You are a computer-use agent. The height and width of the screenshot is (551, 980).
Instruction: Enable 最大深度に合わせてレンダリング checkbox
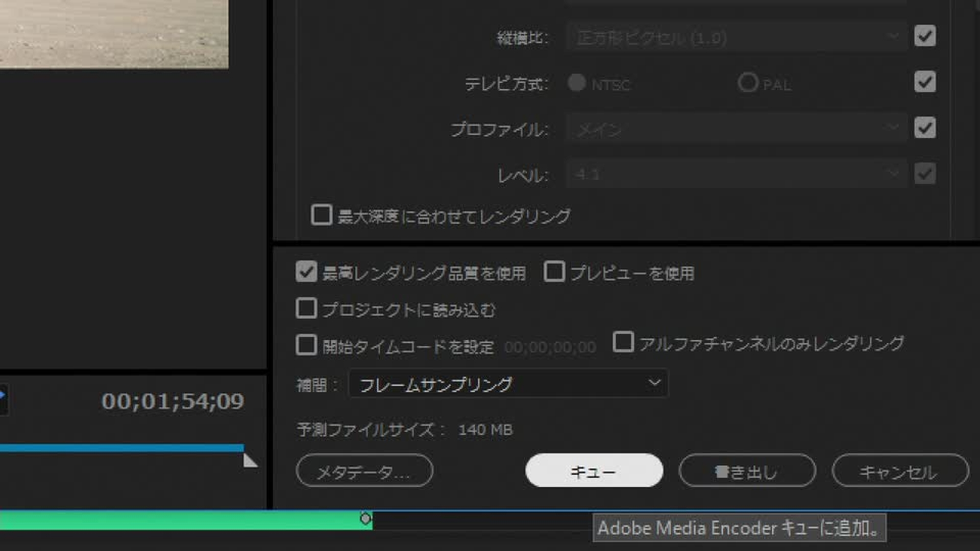(x=322, y=215)
